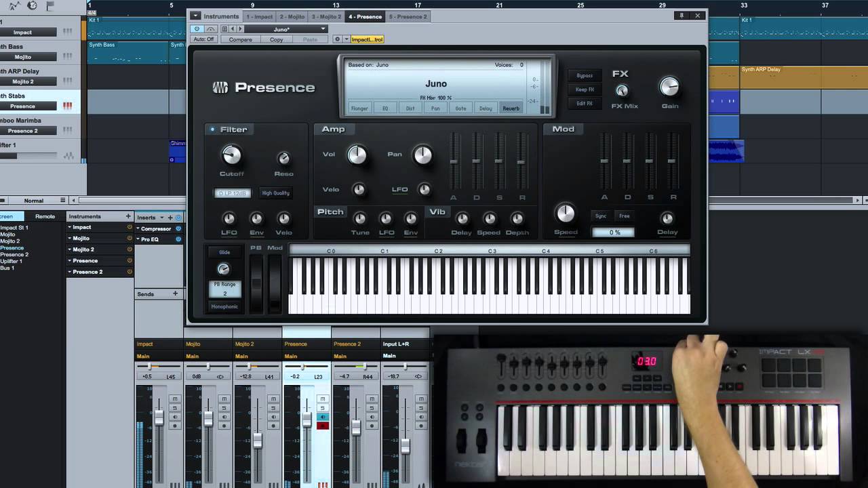
Task: Solo the Input L+R mixer channel
Action: coord(421,407)
